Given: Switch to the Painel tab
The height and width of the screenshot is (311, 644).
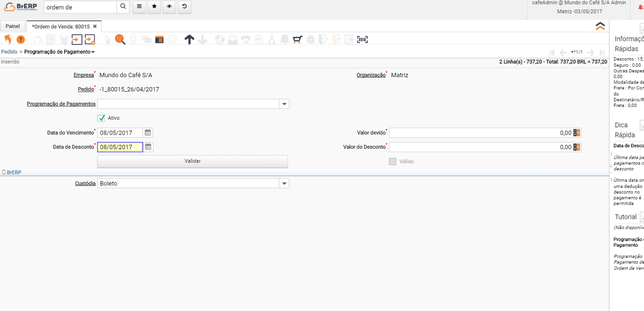Looking at the screenshot, I should pyautogui.click(x=13, y=27).
